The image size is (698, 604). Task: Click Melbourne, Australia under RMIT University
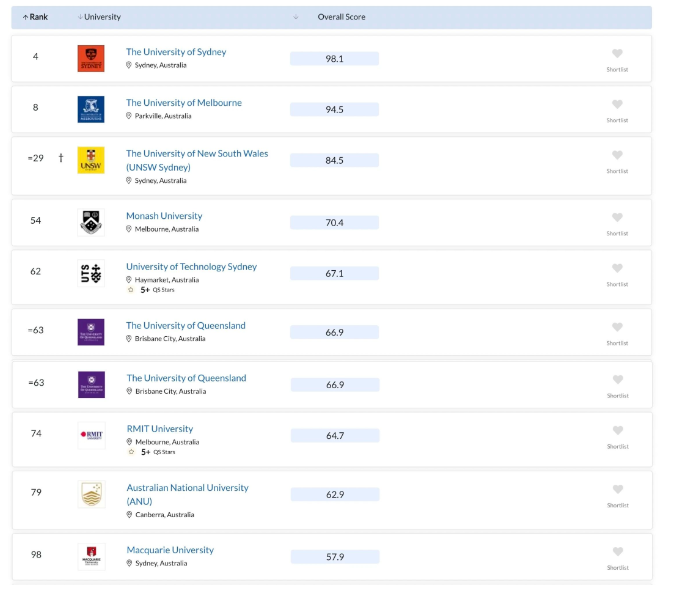coord(167,442)
